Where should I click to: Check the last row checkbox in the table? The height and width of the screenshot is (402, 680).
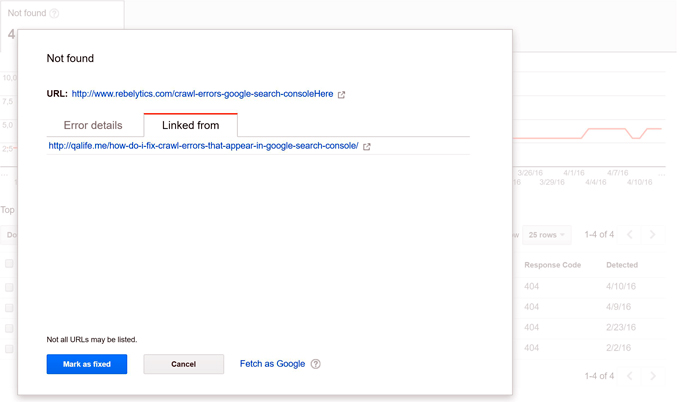[x=9, y=349]
